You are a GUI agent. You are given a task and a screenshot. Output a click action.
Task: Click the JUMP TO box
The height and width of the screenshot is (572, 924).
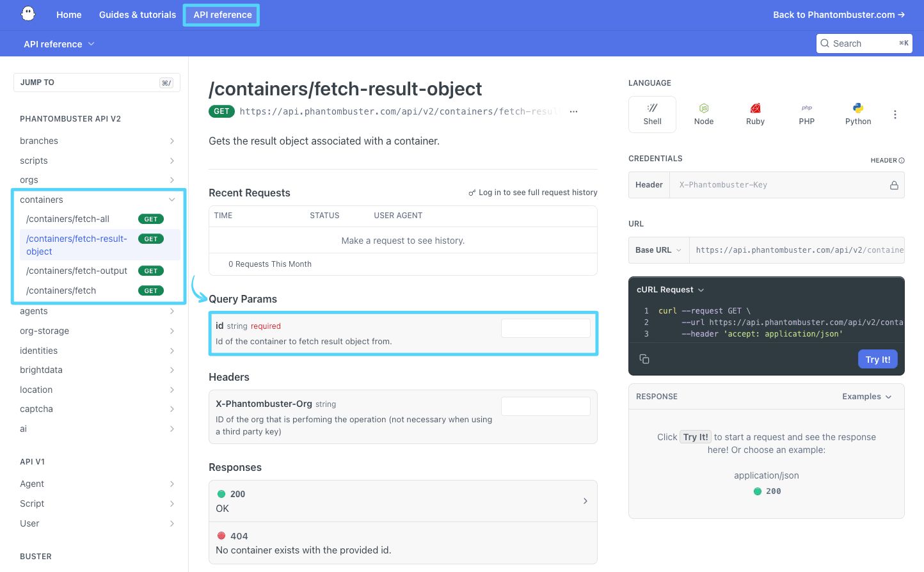[97, 83]
